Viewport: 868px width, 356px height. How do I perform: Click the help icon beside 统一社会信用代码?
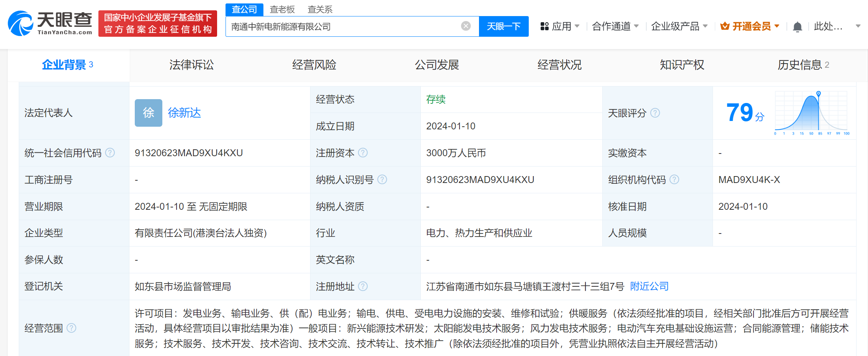110,152
